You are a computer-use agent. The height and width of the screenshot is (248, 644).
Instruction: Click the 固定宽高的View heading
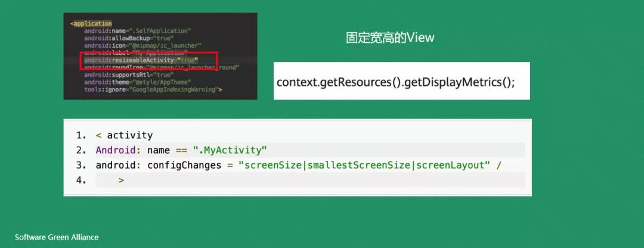click(390, 38)
